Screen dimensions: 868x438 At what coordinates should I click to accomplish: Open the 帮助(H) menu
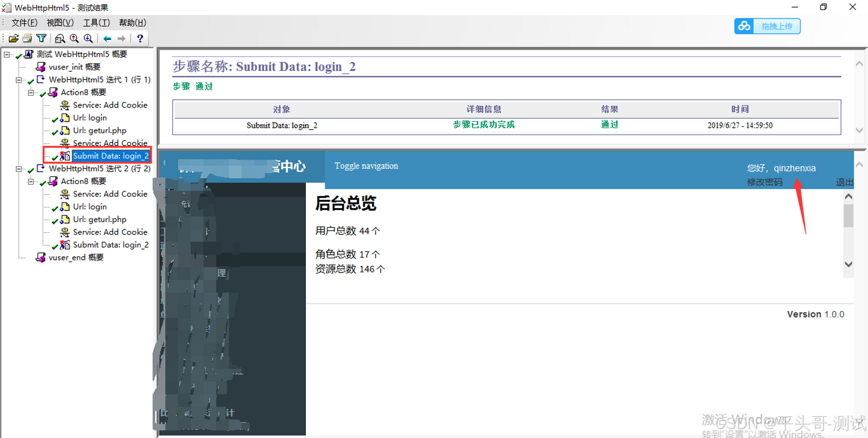(x=133, y=22)
